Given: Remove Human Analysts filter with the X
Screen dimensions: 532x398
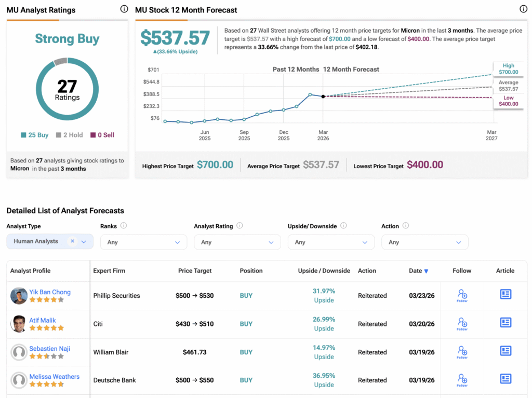Looking at the screenshot, I should click(x=72, y=241).
